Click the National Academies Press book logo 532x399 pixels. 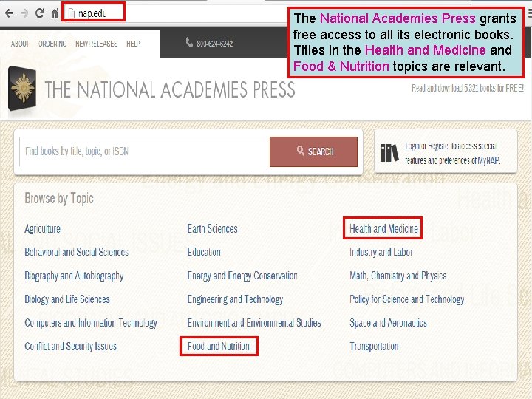click(22, 88)
